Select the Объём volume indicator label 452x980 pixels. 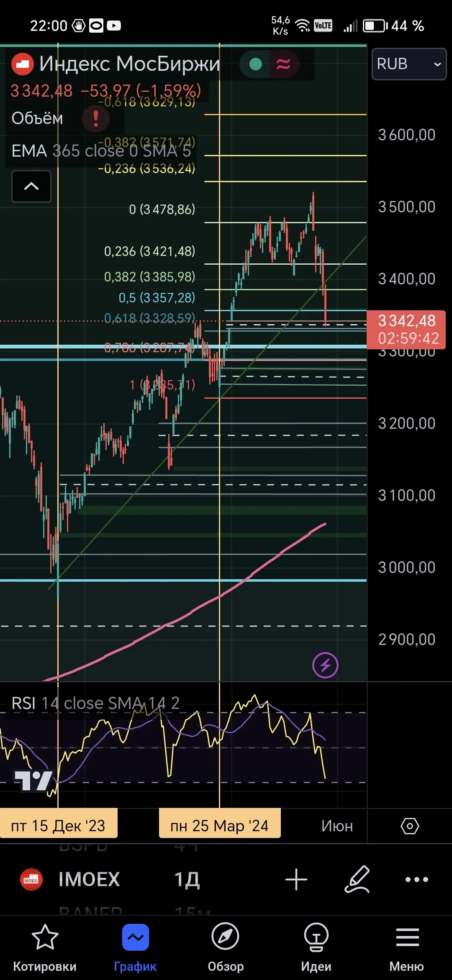pos(37,119)
